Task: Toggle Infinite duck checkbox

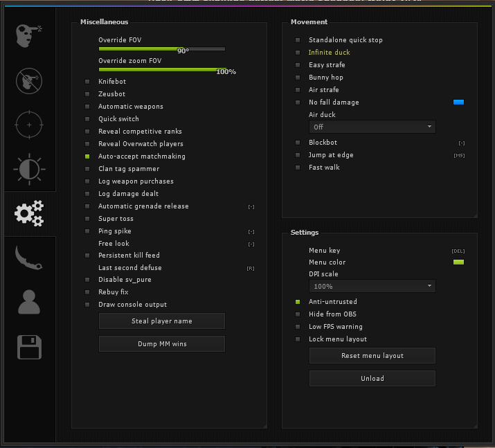Action: 298,53
